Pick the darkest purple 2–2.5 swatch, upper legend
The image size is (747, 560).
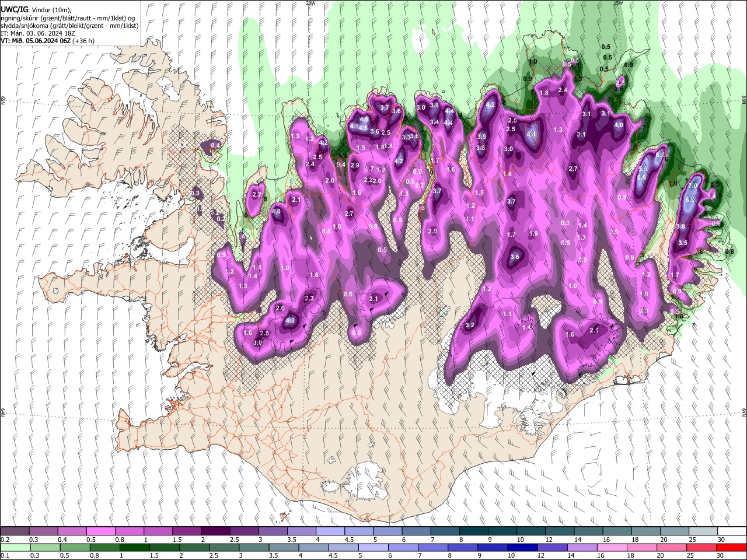(x=215, y=531)
